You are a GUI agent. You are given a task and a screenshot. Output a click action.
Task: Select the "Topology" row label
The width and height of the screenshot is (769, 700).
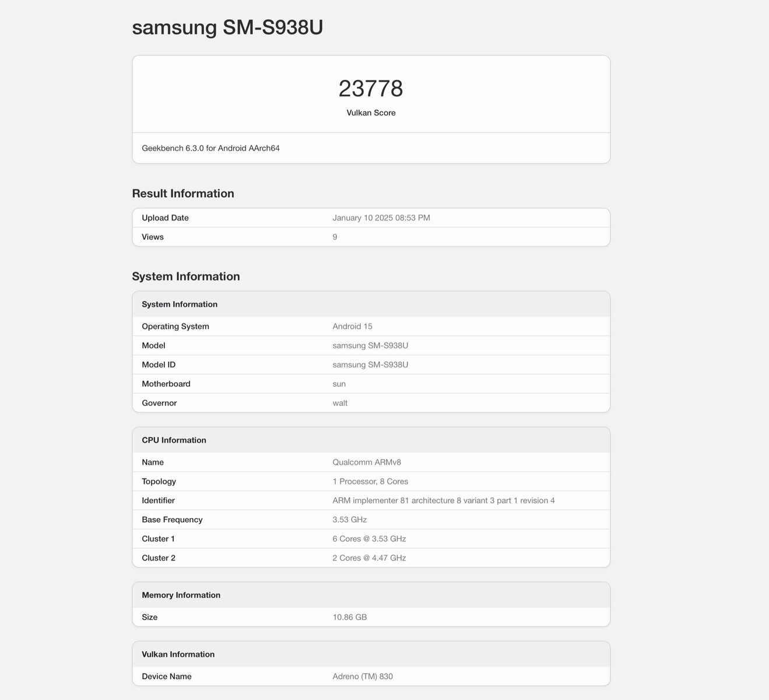pos(159,481)
